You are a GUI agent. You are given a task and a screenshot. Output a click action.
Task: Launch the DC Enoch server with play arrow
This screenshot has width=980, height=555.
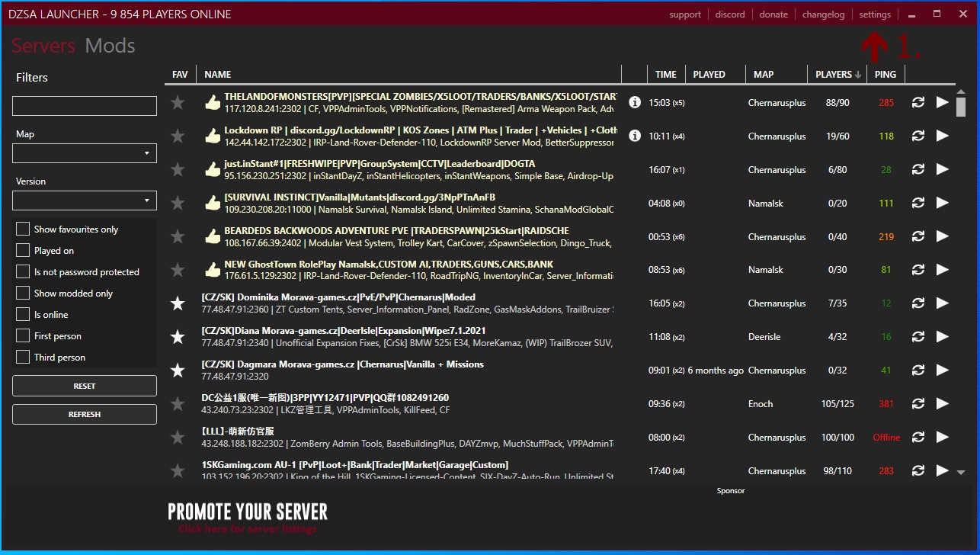[943, 404]
